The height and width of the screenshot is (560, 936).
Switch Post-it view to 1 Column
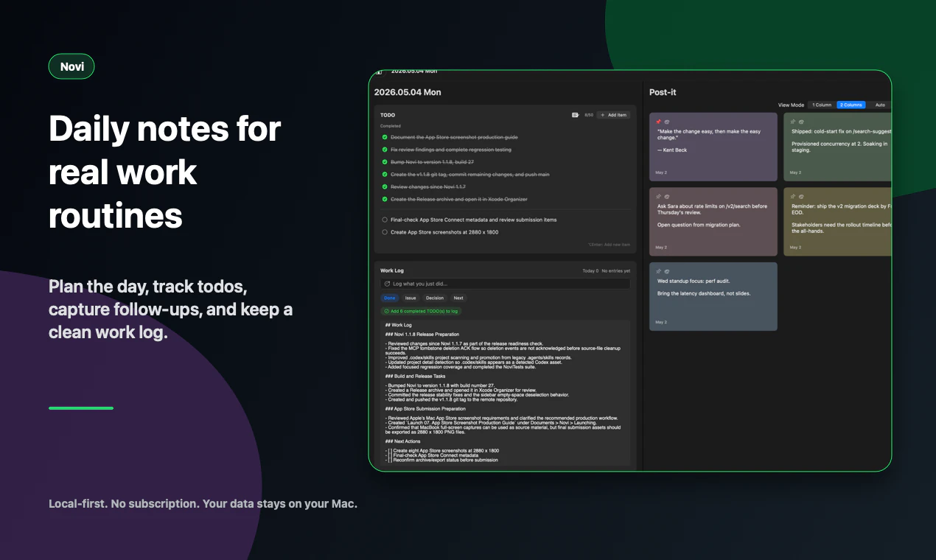822,105
